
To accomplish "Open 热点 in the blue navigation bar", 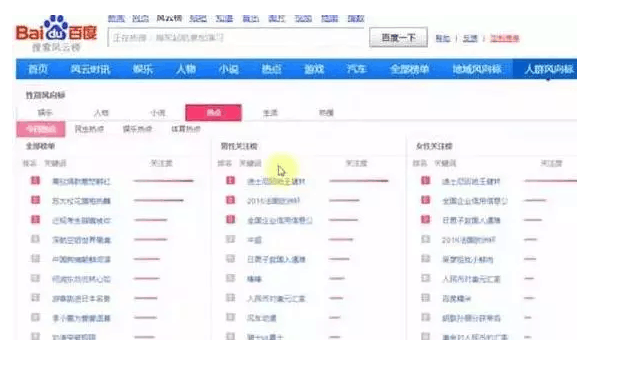I will (x=271, y=69).
